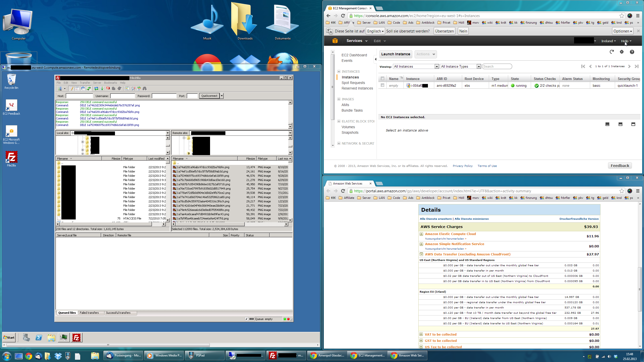644x362 pixels.
Task: Open FileZilla directory listing filters icon
Action: (x=127, y=88)
